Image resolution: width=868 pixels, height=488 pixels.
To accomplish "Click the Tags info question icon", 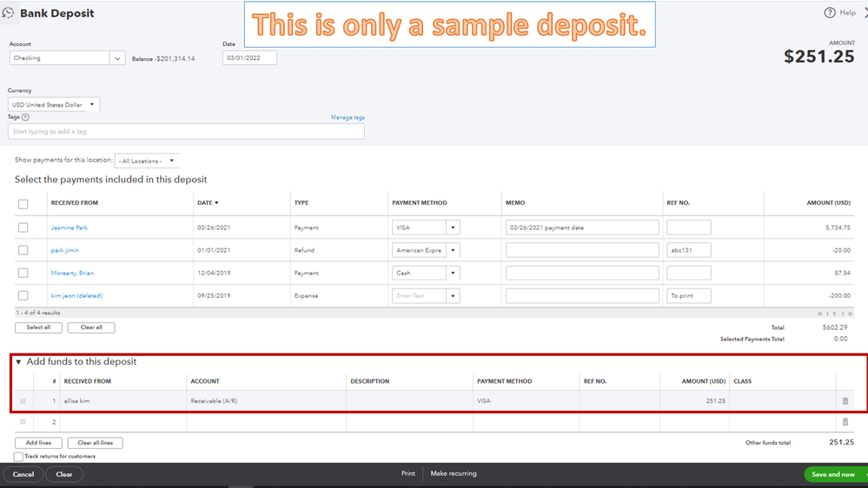I will [25, 117].
